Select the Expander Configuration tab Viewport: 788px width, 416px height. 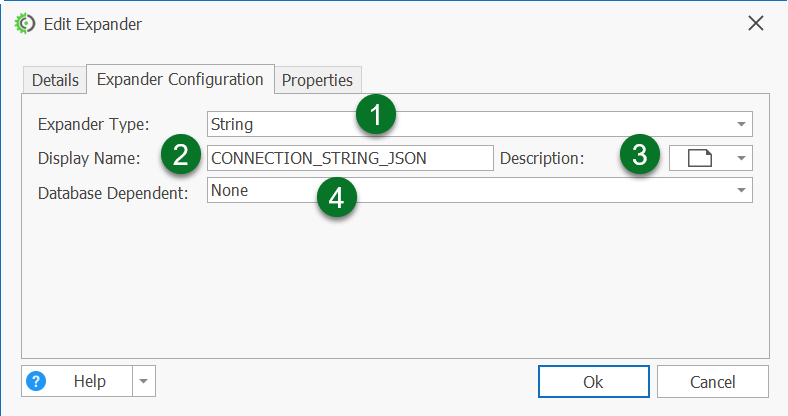point(180,79)
